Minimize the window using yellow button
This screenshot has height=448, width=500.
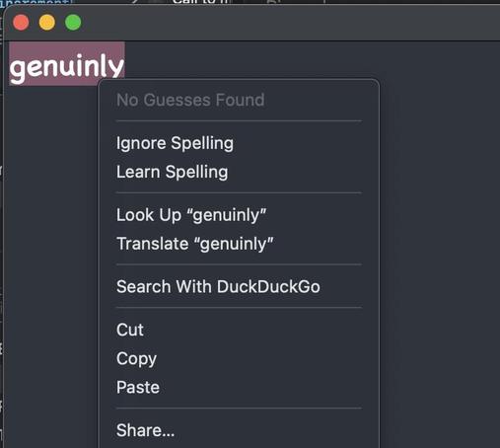click(47, 23)
